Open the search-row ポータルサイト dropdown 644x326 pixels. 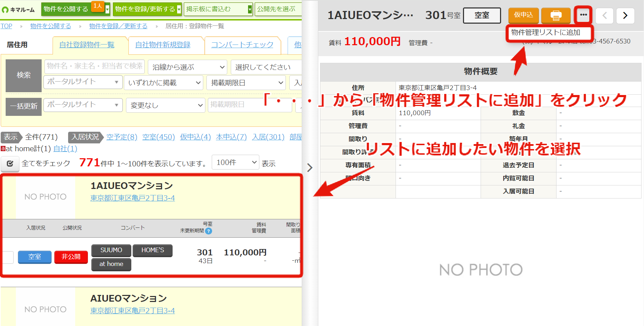click(83, 82)
